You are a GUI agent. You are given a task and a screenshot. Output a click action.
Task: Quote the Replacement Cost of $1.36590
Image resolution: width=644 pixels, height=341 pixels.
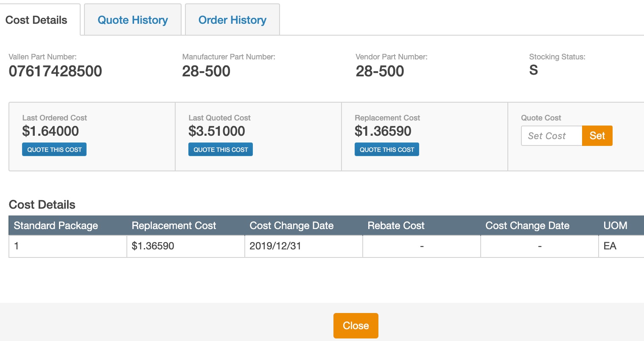386,150
